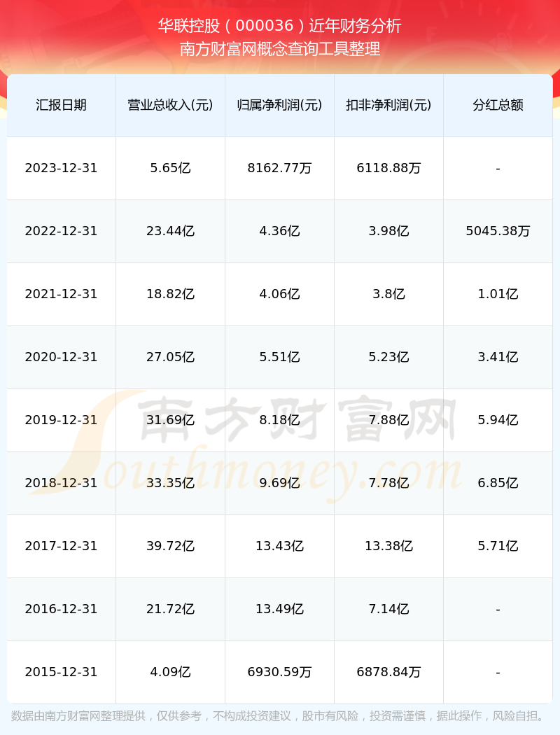Select the 7.14亿 cell
Image resolution: width=560 pixels, height=735 pixels.
[x=389, y=610]
